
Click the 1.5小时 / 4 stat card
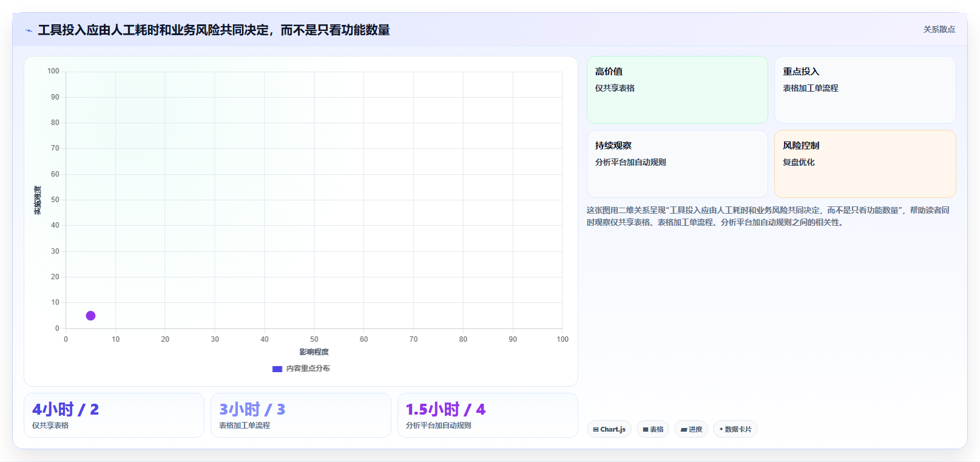[488, 415]
